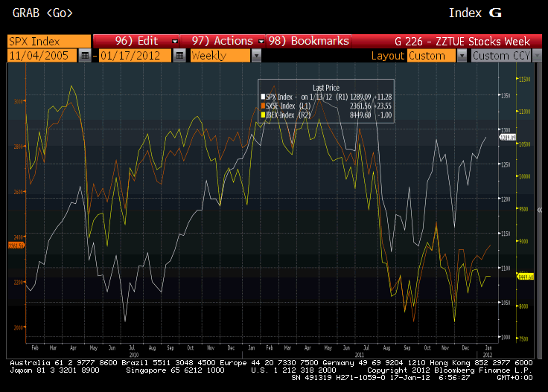
Task: Click the SX5E Index legend label
Action: pyautogui.click(x=280, y=106)
